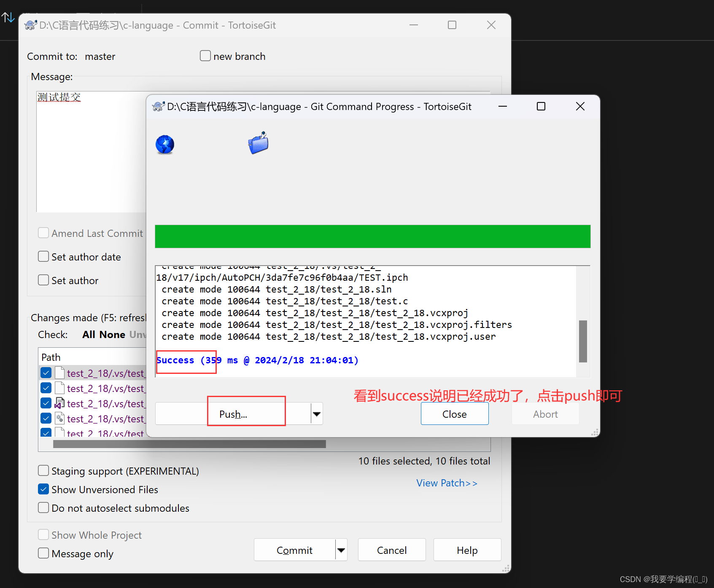714x588 pixels.
Task: Uncheck the solution file's checkbox in Path list
Action: [x=46, y=403]
